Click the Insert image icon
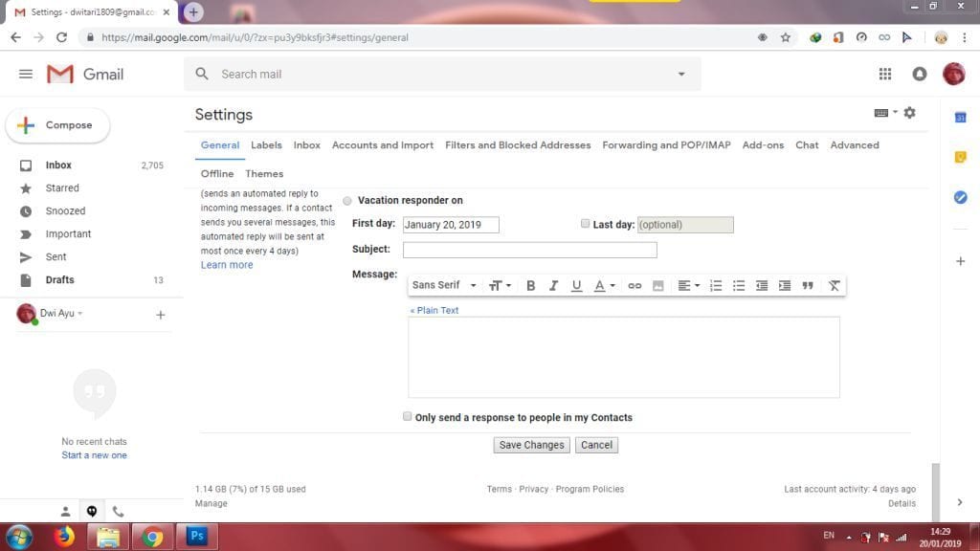This screenshot has width=980, height=551. (658, 285)
